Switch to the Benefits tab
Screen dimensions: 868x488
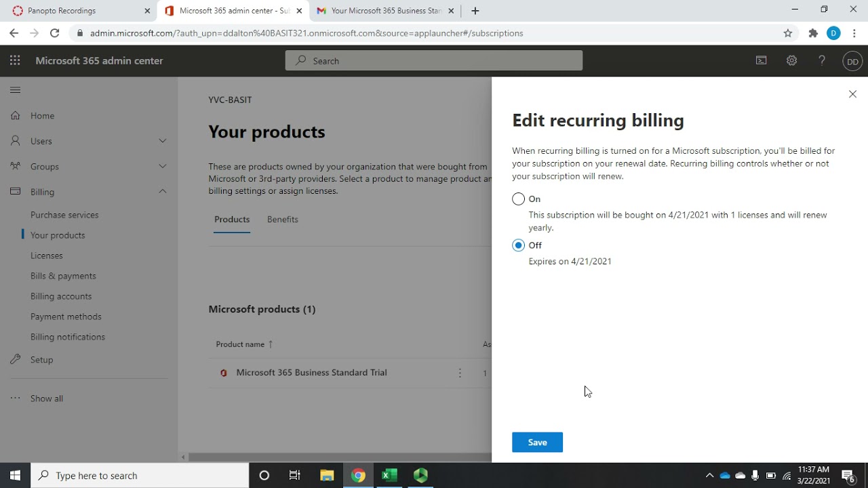[283, 220]
